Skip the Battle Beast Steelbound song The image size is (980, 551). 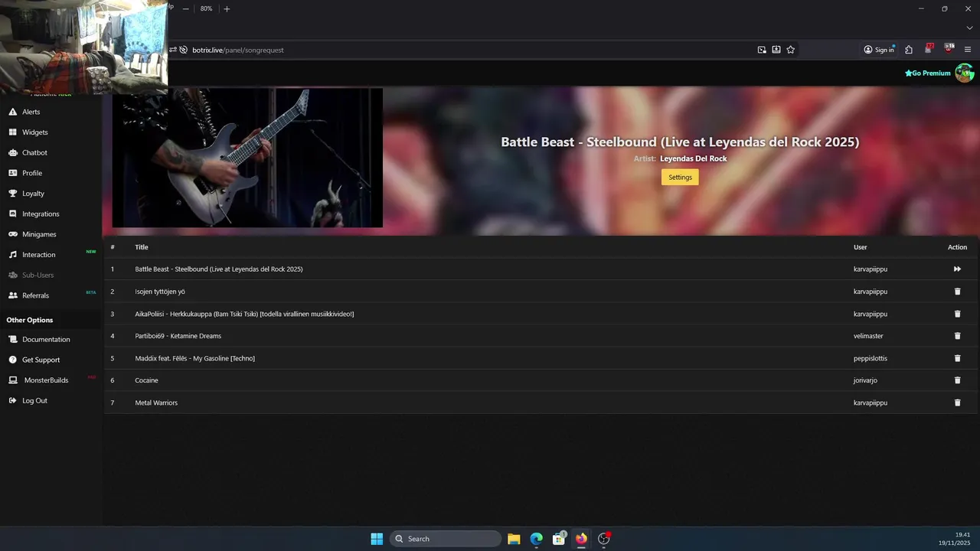click(x=957, y=269)
